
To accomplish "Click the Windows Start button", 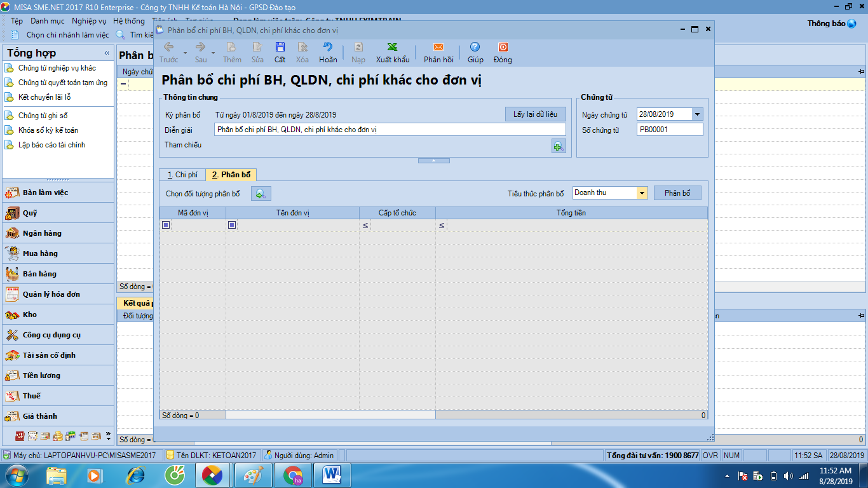I will pyautogui.click(x=17, y=475).
